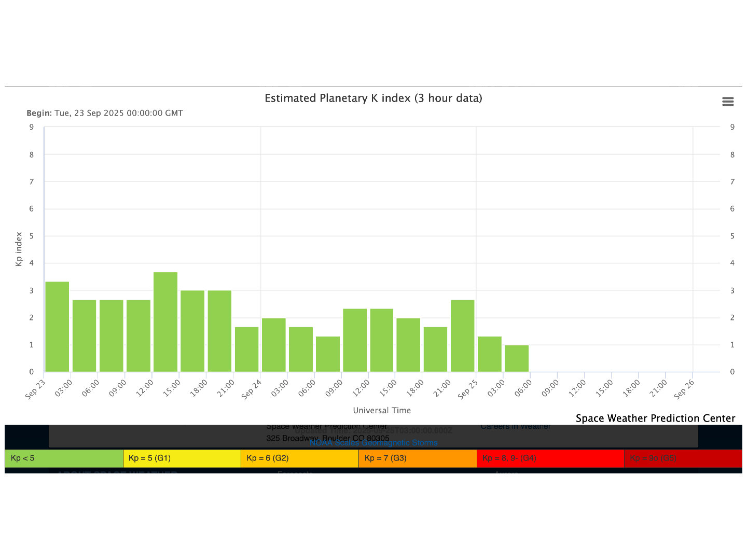Click the Kp = 6 (G2) legend block

(299, 458)
